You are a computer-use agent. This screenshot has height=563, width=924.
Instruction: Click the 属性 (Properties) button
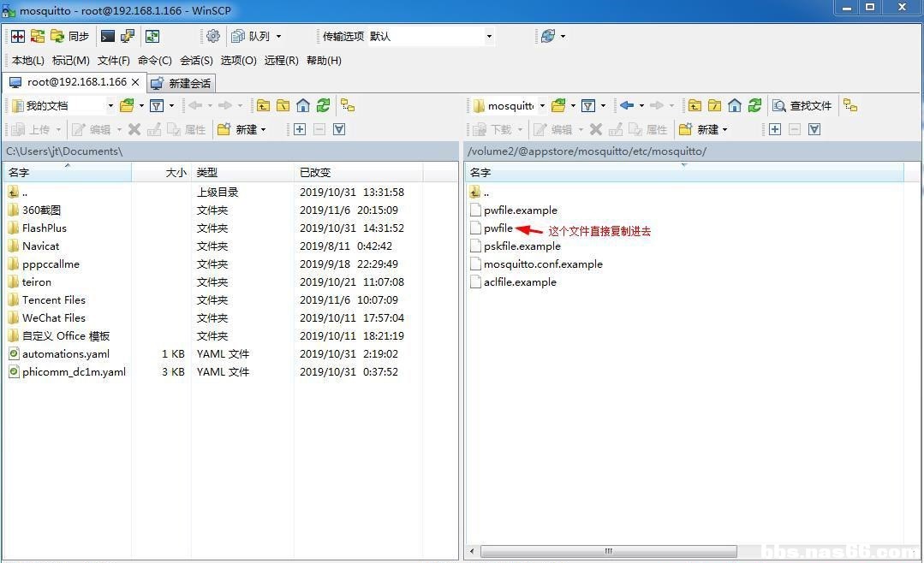click(197, 129)
